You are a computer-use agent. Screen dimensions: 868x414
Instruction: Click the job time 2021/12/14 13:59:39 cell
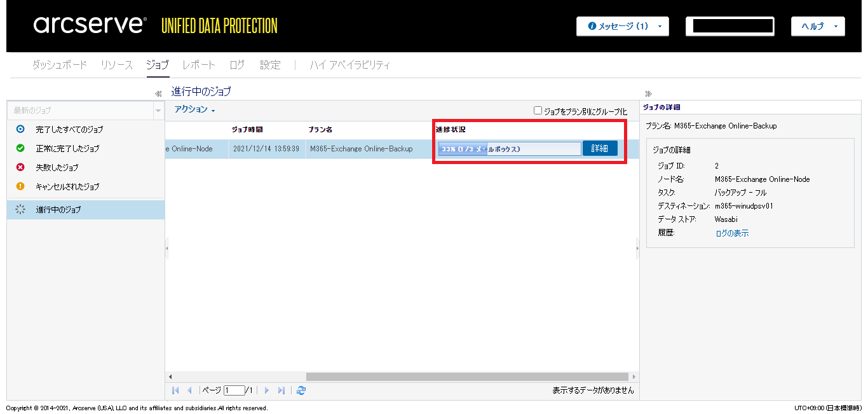tap(265, 149)
